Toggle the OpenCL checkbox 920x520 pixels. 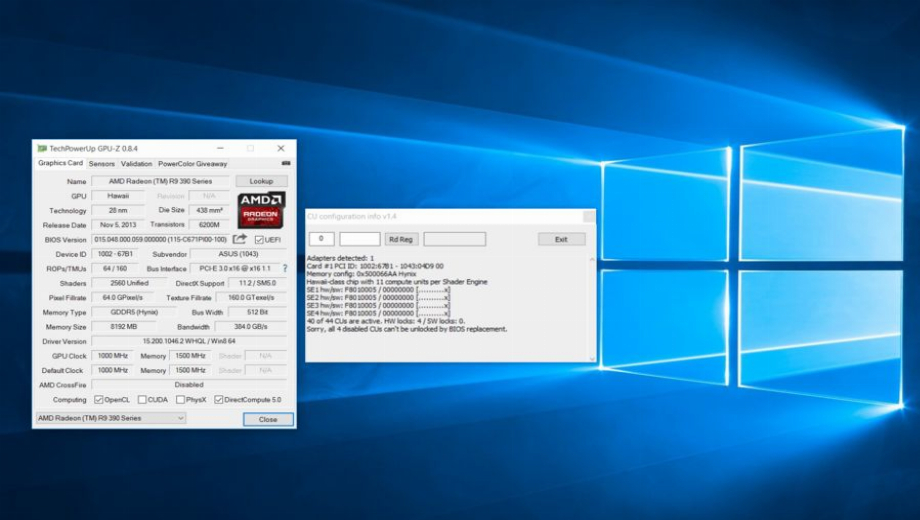click(99, 399)
